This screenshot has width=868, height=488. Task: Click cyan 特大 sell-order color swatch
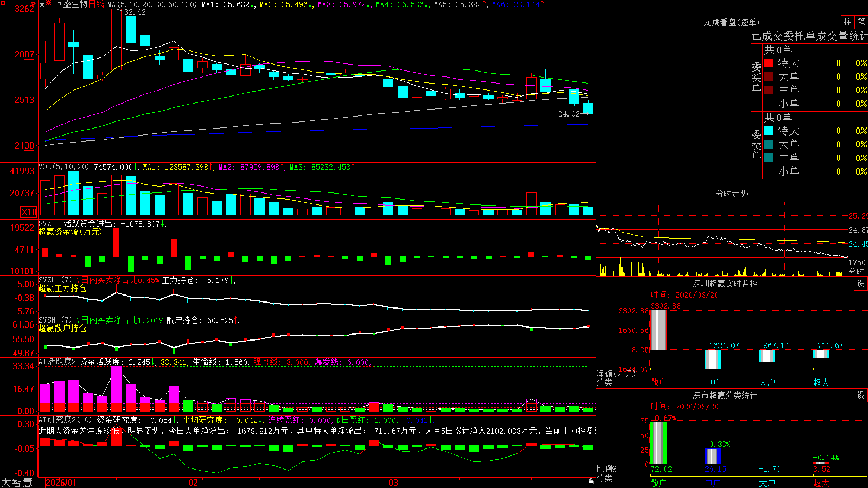(768, 131)
